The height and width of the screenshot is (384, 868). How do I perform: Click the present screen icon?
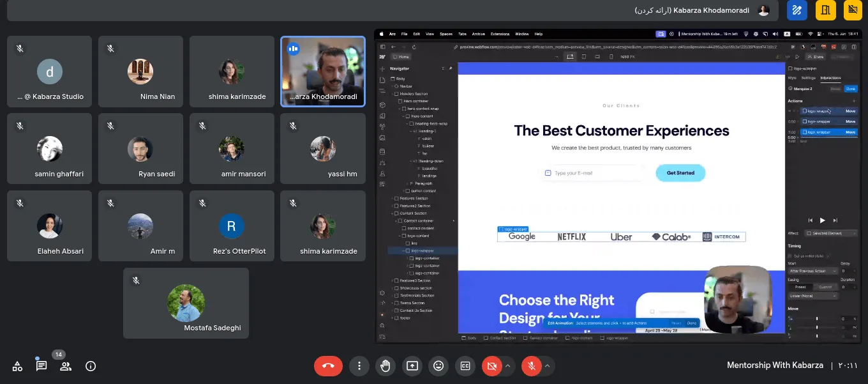(x=412, y=366)
